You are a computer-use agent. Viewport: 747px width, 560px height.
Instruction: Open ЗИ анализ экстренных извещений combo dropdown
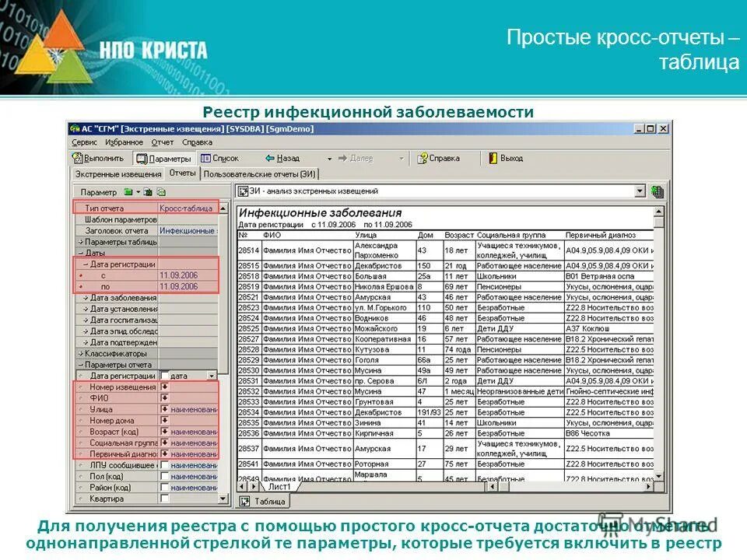click(x=640, y=191)
